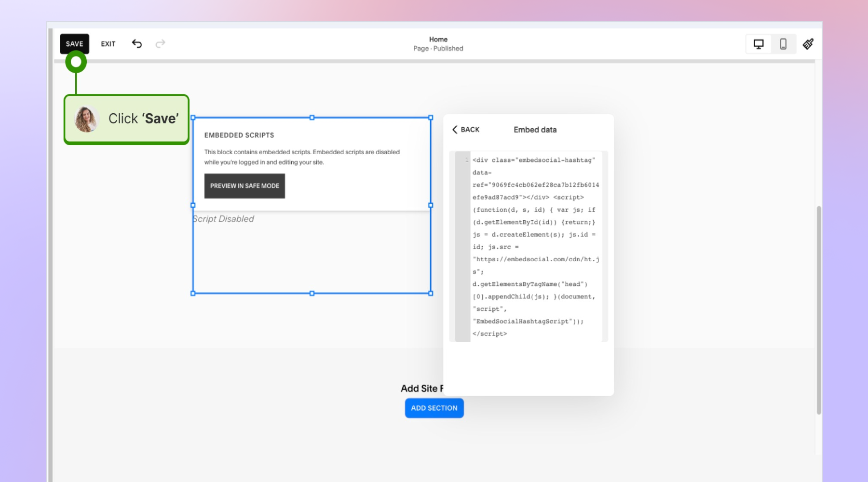Click code line number 1 gutter
This screenshot has height=482, width=868.
tap(466, 160)
